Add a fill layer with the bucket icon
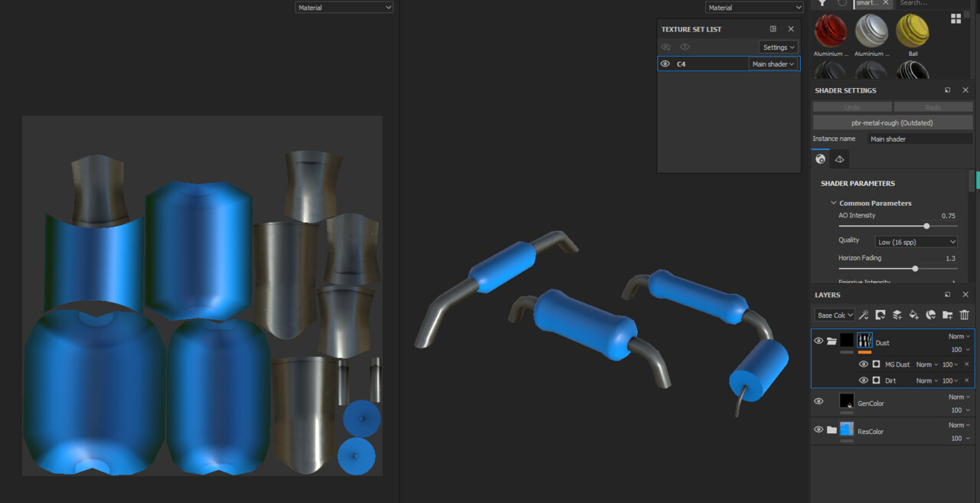The width and height of the screenshot is (980, 503). pyautogui.click(x=914, y=315)
